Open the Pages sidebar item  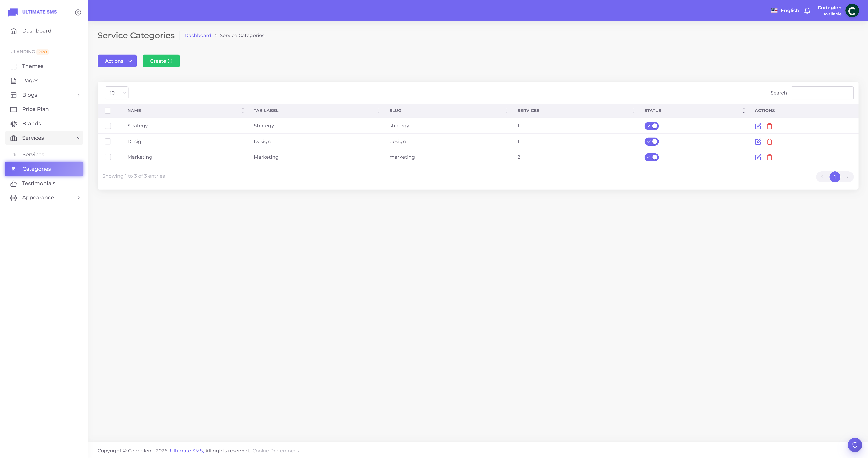[44, 80]
